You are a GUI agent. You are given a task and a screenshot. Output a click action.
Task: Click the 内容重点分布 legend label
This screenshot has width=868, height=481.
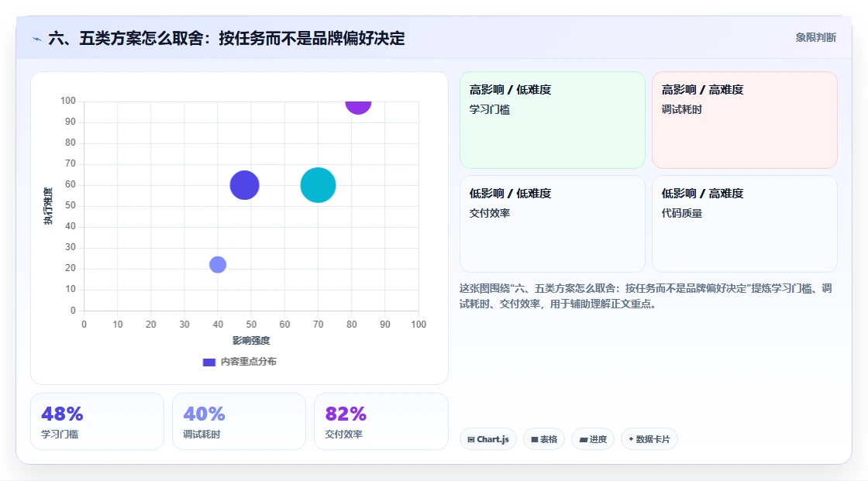[248, 362]
